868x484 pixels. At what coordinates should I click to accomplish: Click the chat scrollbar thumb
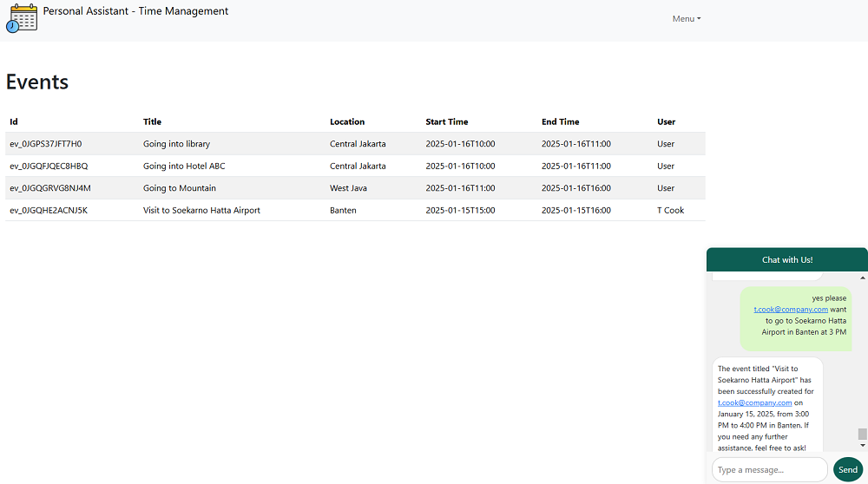pos(862,434)
